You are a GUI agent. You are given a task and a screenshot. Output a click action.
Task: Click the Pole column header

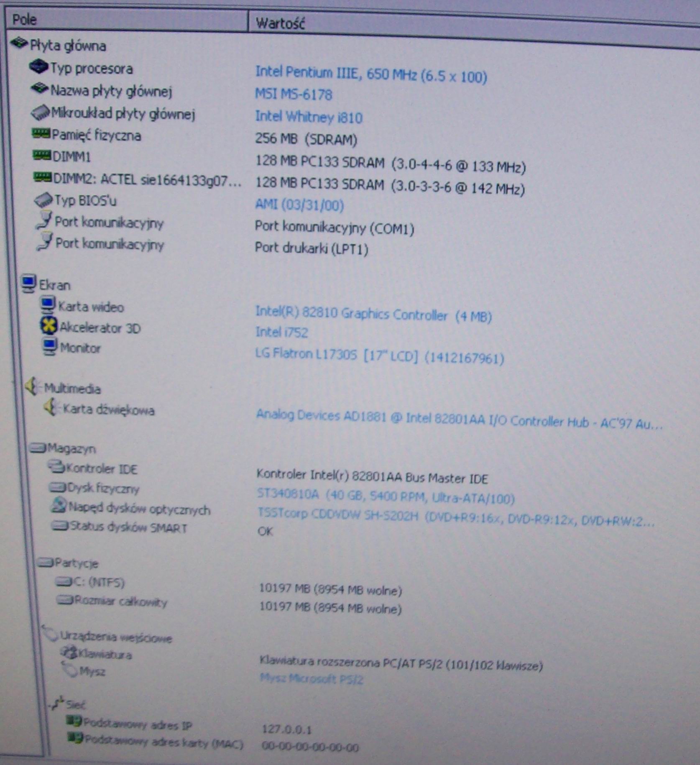tap(127, 20)
